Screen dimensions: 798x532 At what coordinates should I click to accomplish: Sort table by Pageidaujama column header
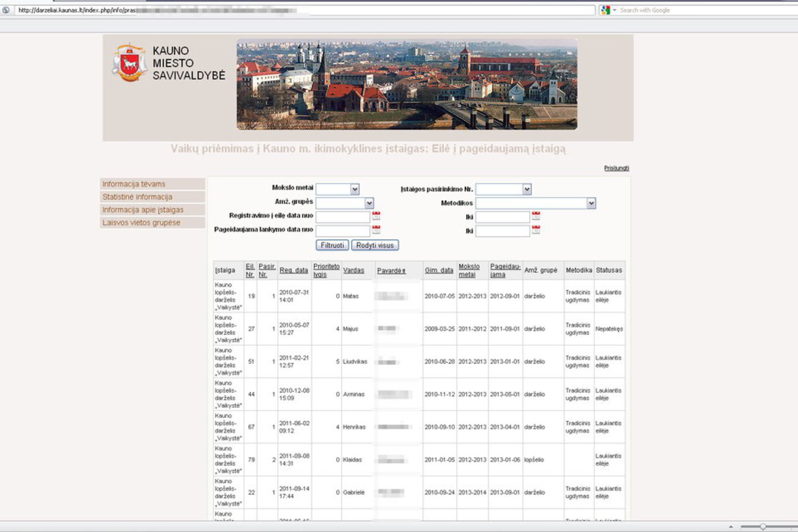pos(505,270)
